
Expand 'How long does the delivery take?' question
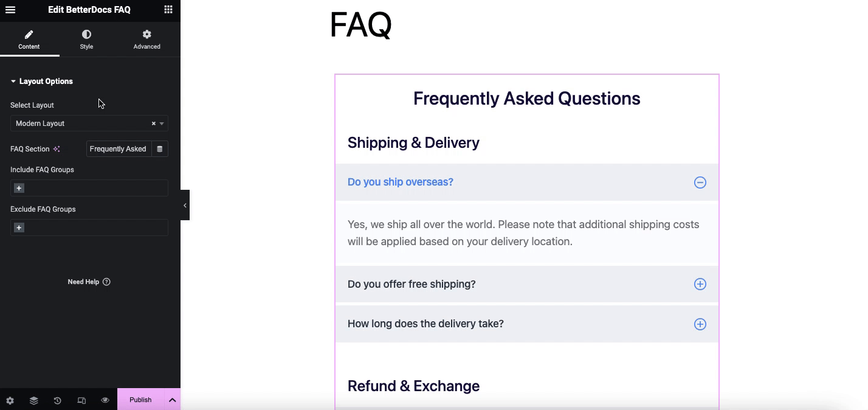700,324
